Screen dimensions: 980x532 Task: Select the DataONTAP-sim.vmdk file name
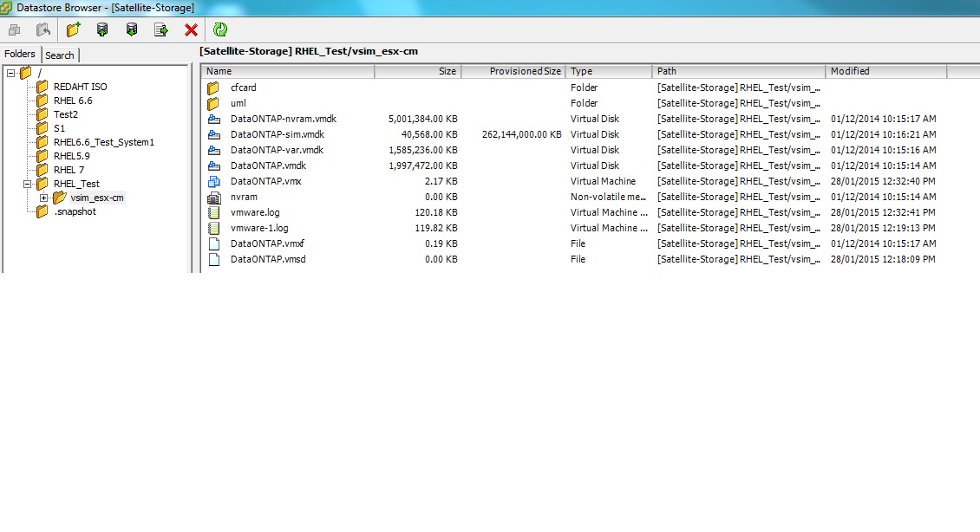[x=277, y=134]
